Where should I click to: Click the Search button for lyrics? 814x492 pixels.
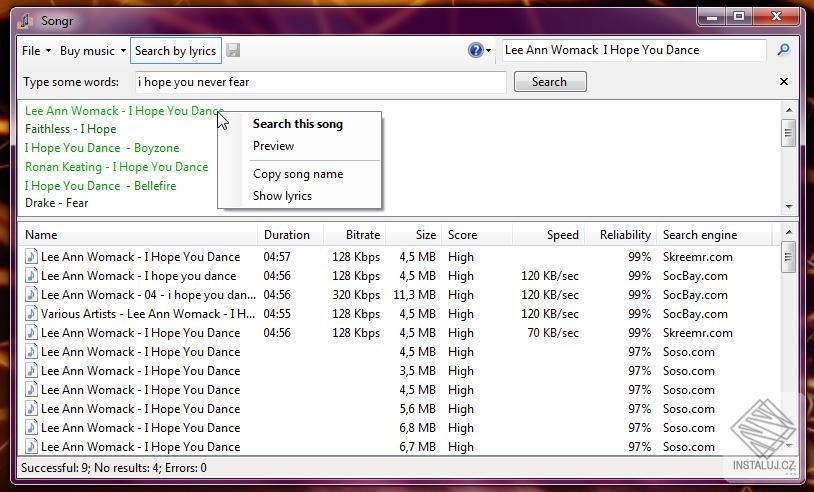550,81
